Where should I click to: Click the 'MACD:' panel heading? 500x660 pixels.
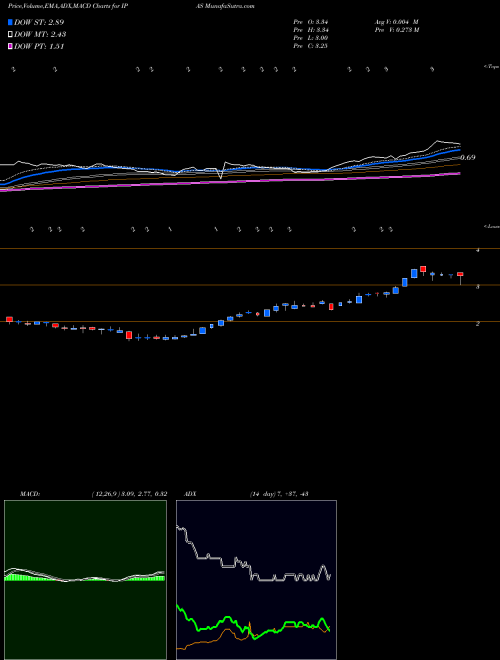point(29,494)
